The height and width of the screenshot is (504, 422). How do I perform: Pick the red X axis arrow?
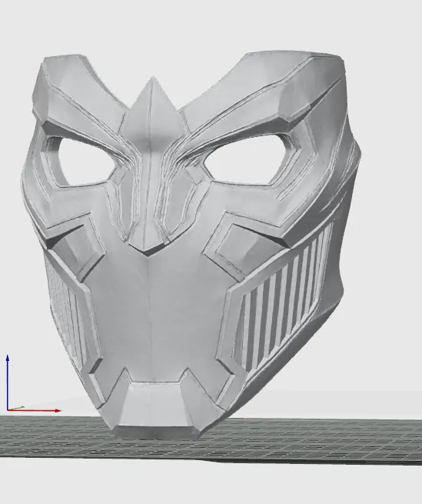coord(34,410)
